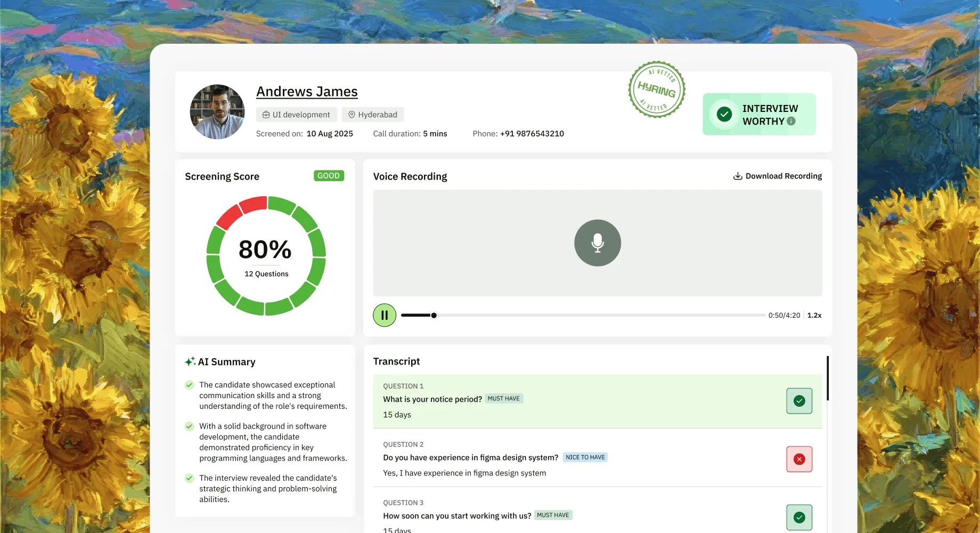The height and width of the screenshot is (533, 980).
Task: Select the NICE TO HAVE tag on Question 2
Action: pyautogui.click(x=585, y=457)
